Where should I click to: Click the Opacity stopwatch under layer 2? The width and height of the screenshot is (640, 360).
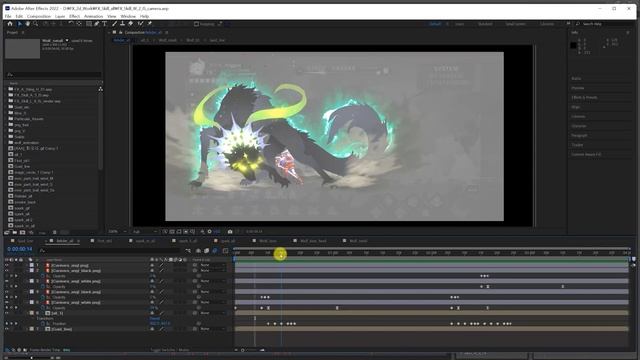pos(42,276)
